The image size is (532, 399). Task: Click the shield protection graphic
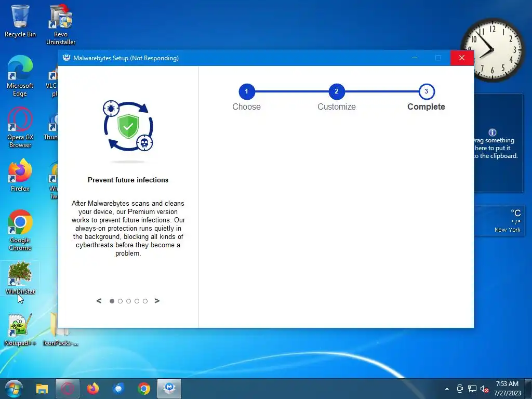(x=128, y=127)
